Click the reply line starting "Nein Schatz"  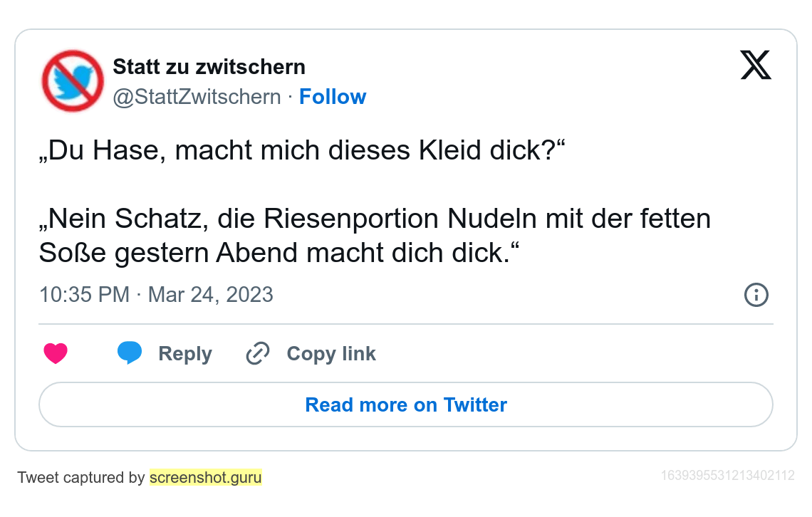click(x=375, y=219)
